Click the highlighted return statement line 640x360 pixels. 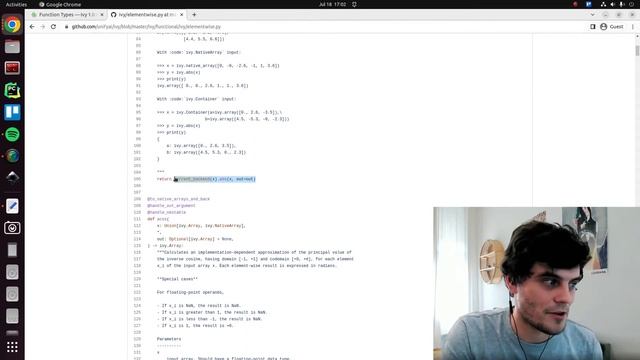pos(206,179)
